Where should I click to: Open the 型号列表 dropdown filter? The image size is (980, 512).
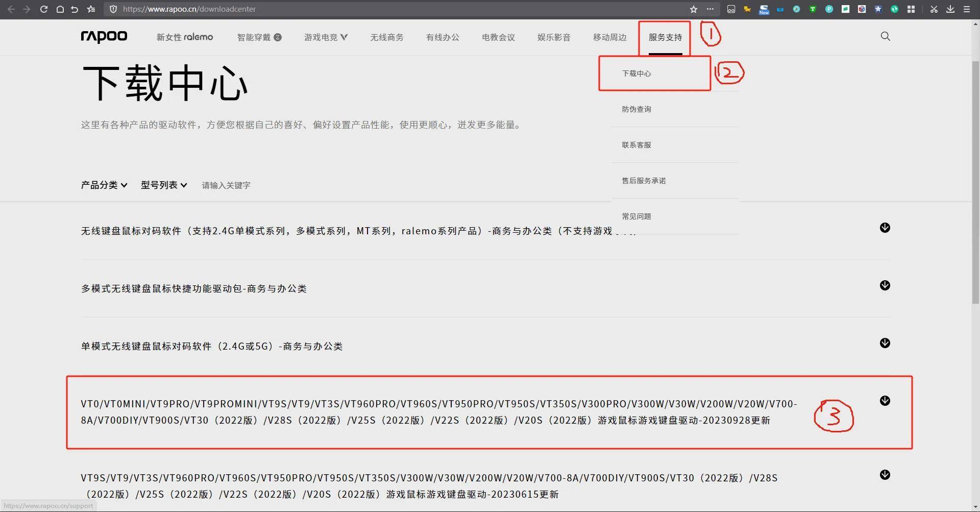[164, 185]
